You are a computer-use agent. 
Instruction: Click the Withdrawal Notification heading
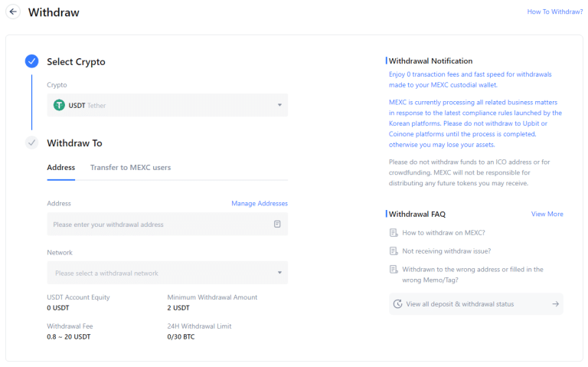[430, 61]
